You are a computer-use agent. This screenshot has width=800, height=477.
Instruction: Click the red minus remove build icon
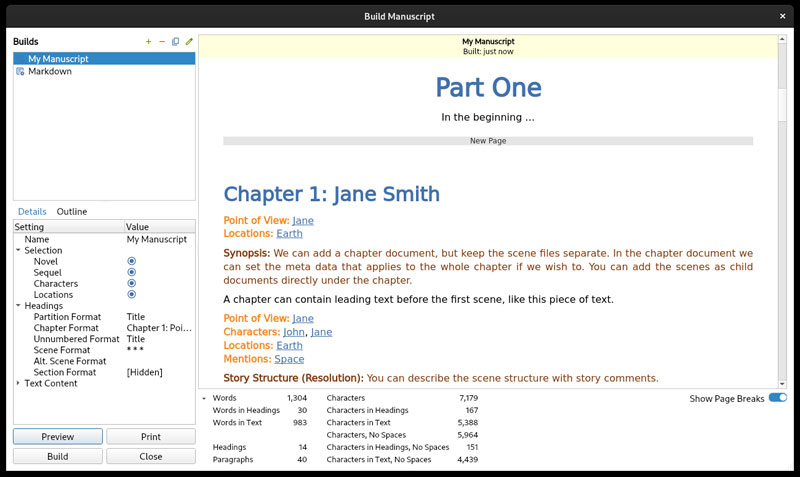(x=162, y=42)
